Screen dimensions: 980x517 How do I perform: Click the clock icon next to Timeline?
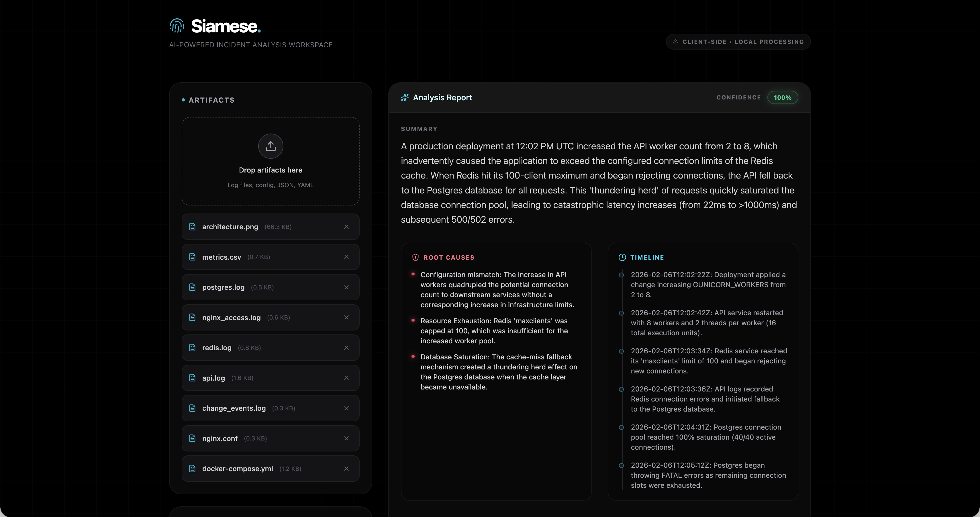click(x=622, y=258)
